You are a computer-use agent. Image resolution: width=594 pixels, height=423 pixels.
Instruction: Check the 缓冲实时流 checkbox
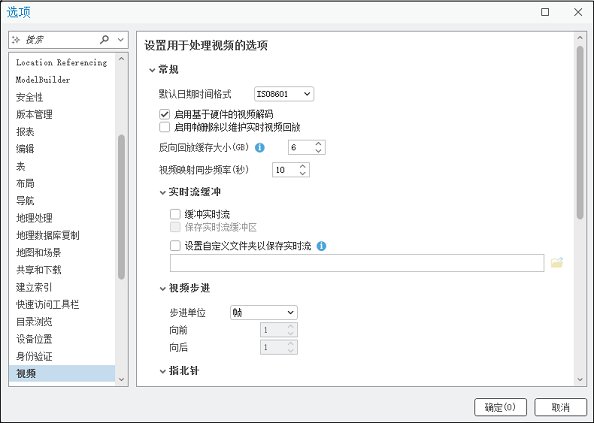point(175,214)
